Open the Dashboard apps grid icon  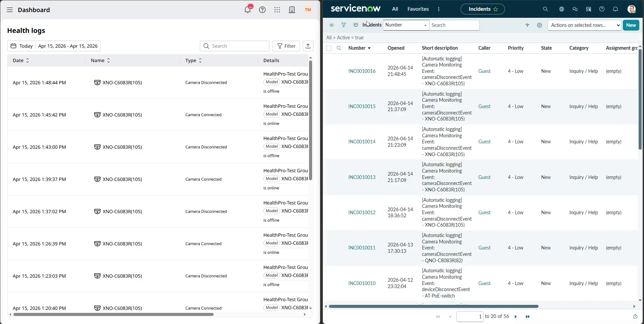coord(277,10)
